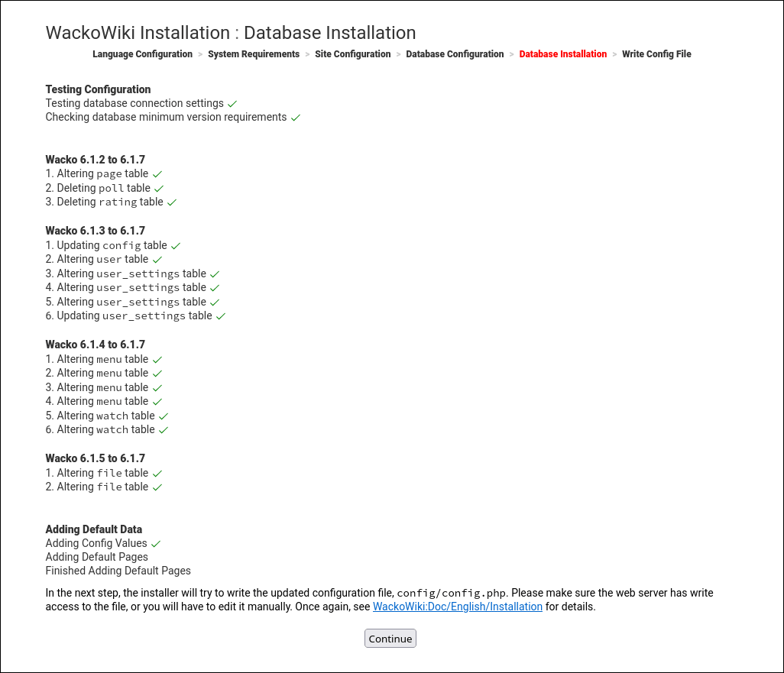Click the checkmark for Deleting rating table

click(171, 202)
